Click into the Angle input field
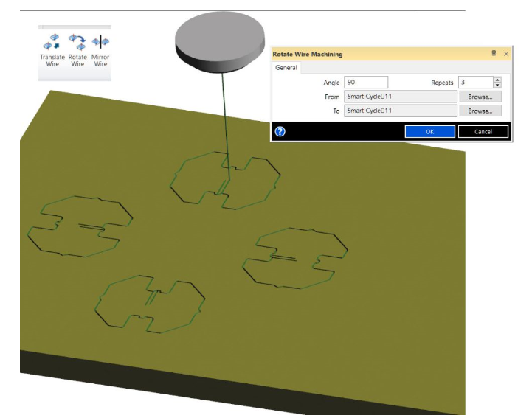The image size is (532, 418). [365, 83]
